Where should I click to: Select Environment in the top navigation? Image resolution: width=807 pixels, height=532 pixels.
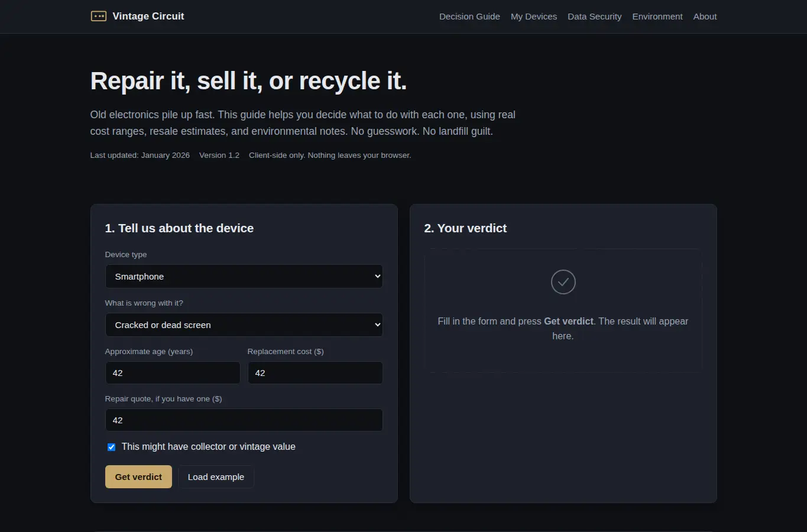click(x=657, y=17)
